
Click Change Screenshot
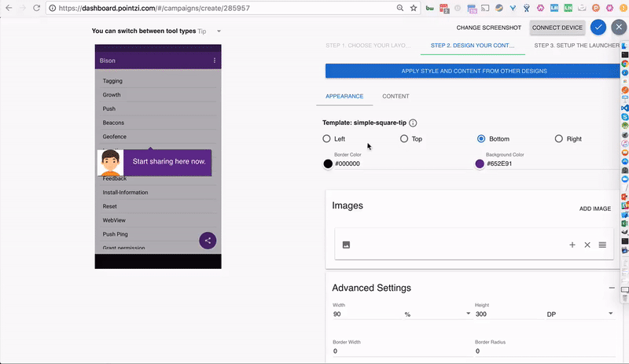point(488,28)
